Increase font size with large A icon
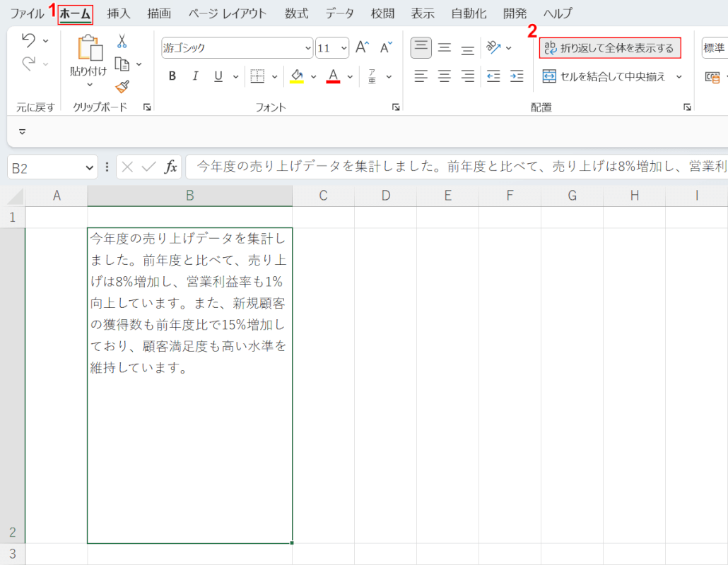The width and height of the screenshot is (728, 565). [362, 47]
